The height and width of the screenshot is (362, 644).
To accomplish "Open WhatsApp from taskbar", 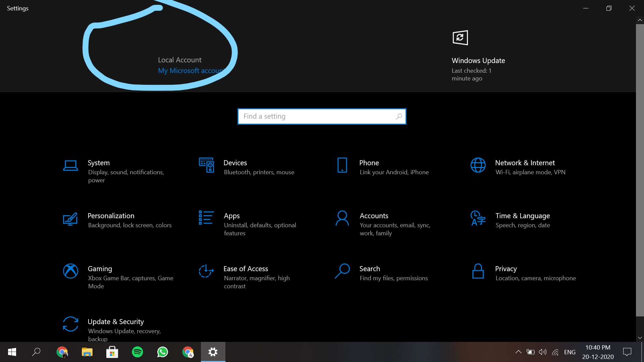I will click(162, 352).
